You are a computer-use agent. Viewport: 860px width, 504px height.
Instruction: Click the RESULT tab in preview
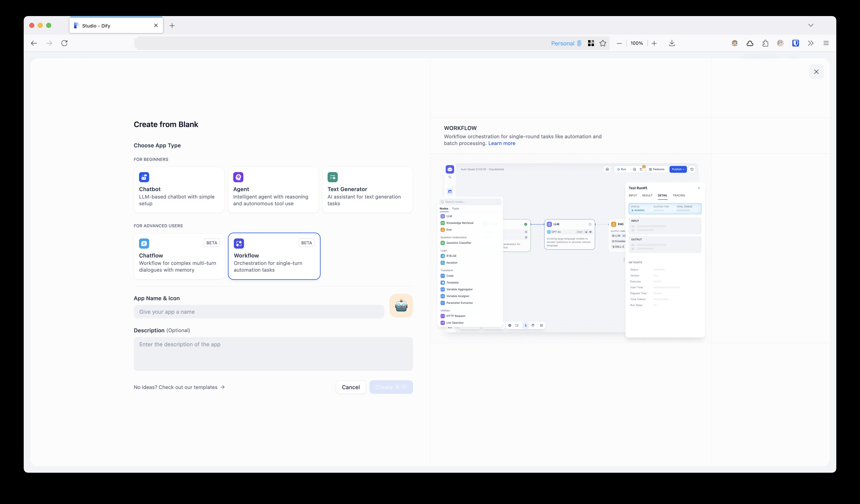click(647, 195)
